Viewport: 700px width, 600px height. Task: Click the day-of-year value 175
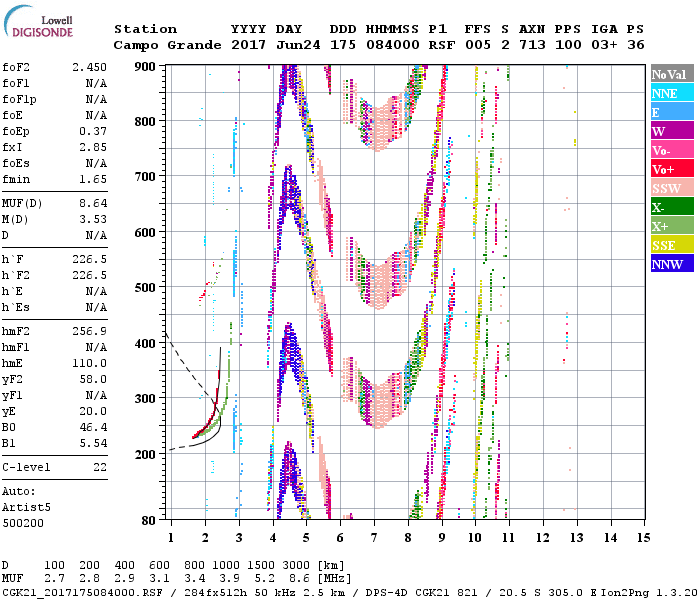coord(343,45)
